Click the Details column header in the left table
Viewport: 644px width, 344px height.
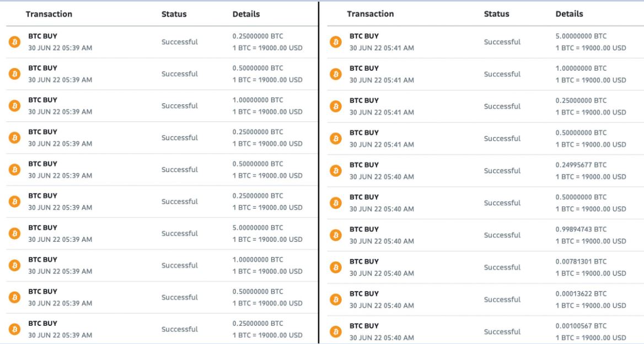pyautogui.click(x=246, y=14)
